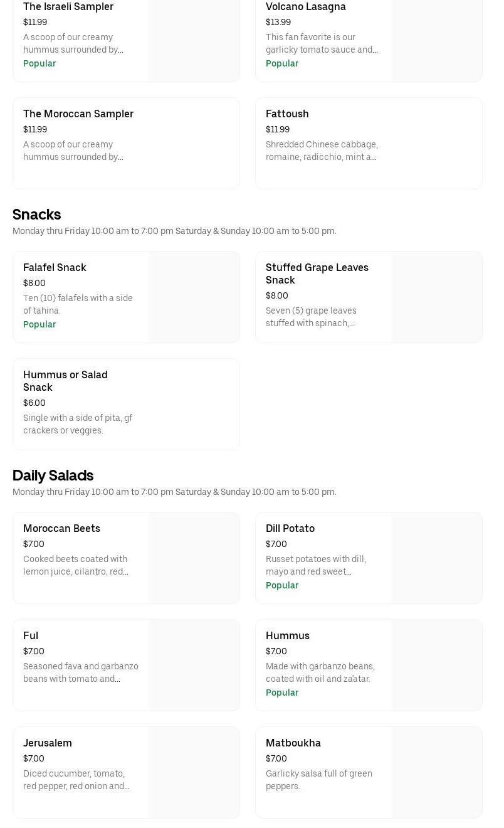Click the Stuffed Grape Leaves thumbnail

(437, 297)
